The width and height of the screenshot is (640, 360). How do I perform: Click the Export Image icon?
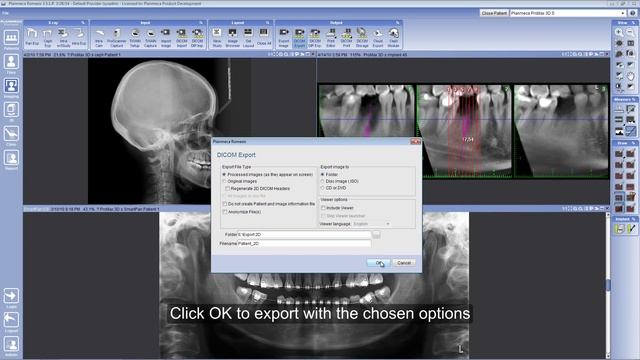pyautogui.click(x=284, y=37)
